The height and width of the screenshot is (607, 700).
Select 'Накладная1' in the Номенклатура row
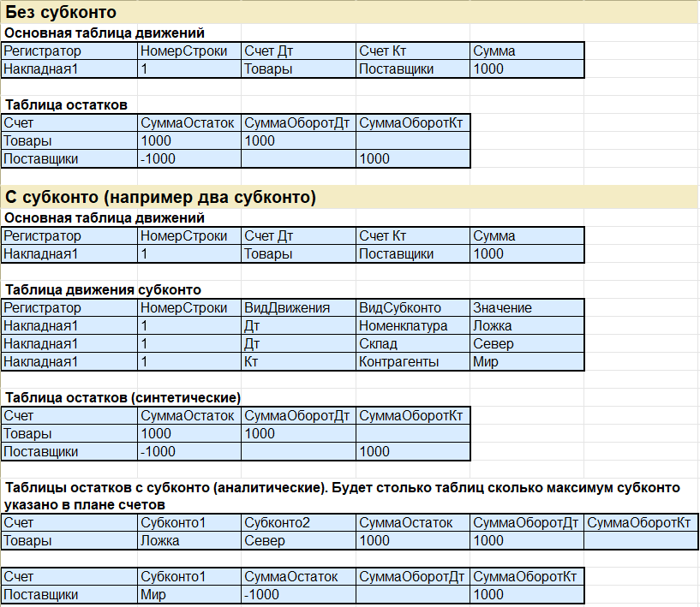pos(69,326)
